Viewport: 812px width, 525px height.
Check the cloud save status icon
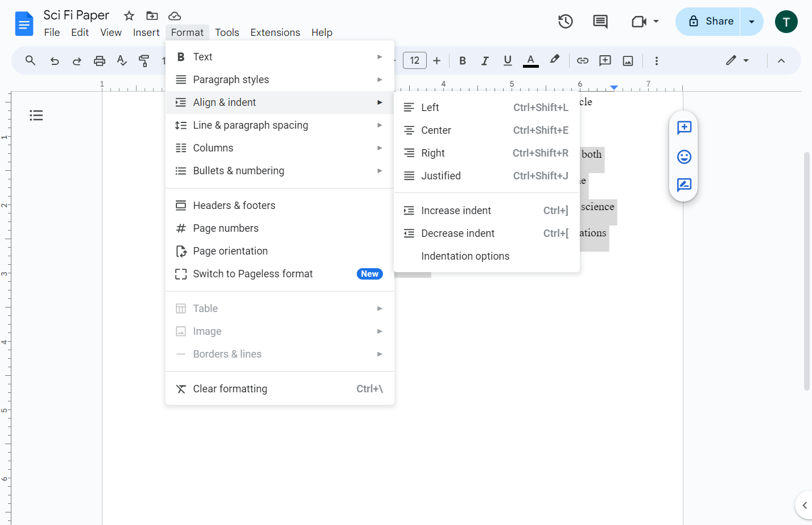(175, 16)
